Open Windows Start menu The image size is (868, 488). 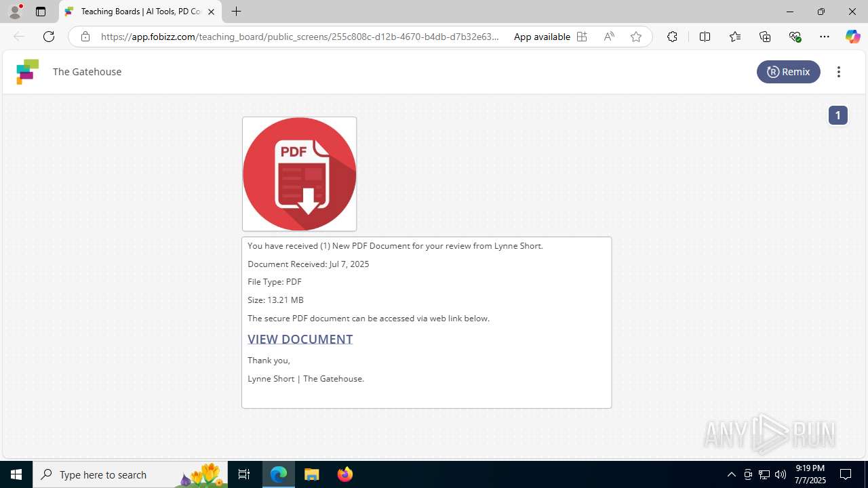(x=16, y=474)
